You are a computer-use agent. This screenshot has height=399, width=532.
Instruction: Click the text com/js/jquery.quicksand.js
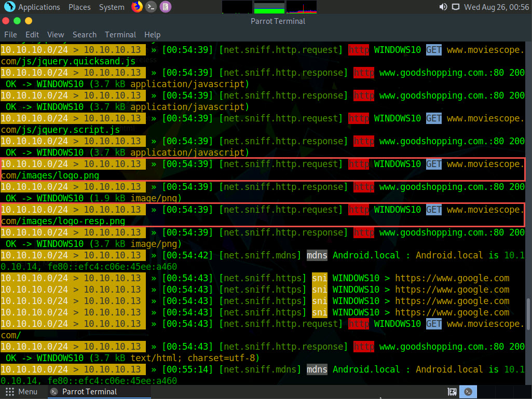68,61
